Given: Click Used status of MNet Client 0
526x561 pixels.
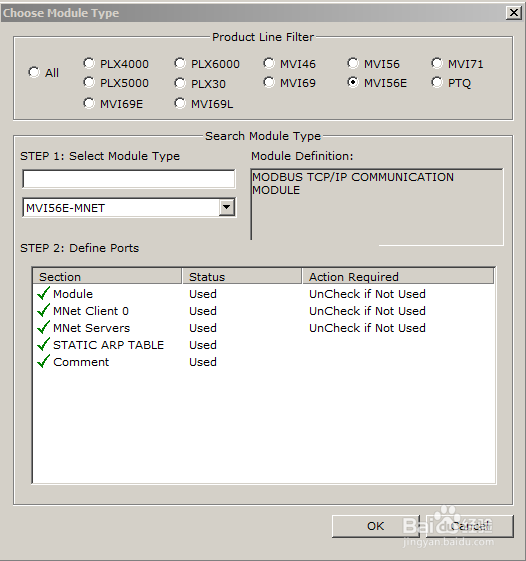Looking at the screenshot, I should tap(203, 311).
